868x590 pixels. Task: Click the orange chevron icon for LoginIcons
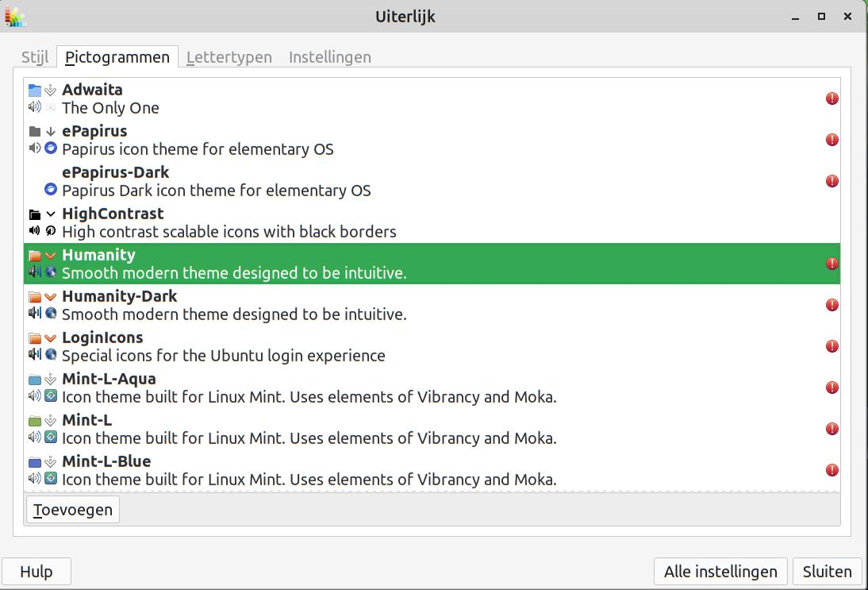point(50,338)
